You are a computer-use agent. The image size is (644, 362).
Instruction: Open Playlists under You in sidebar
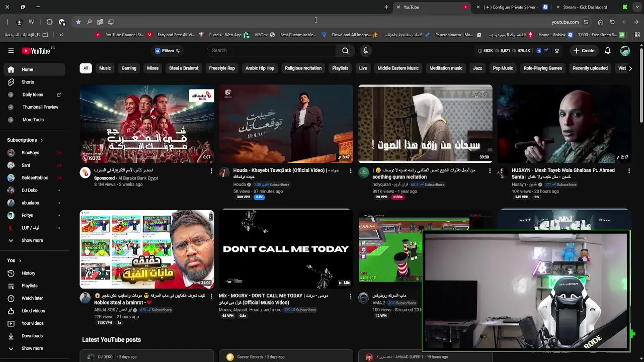[x=29, y=286]
